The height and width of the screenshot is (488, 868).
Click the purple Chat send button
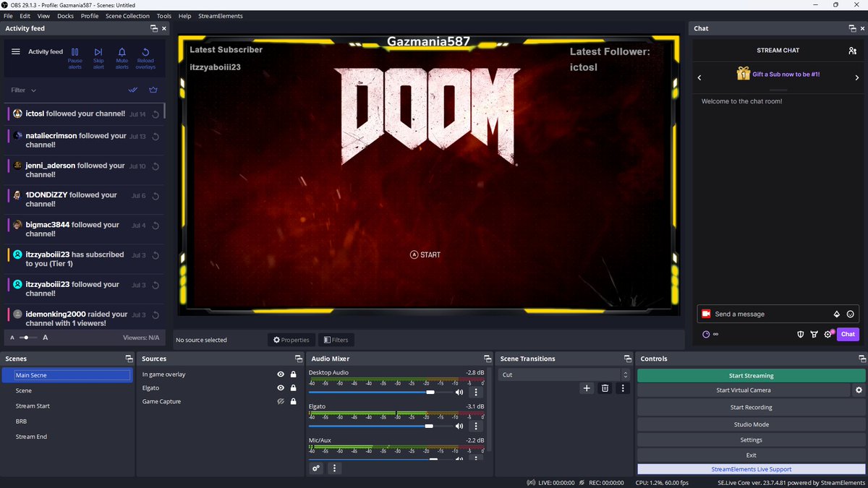point(848,334)
